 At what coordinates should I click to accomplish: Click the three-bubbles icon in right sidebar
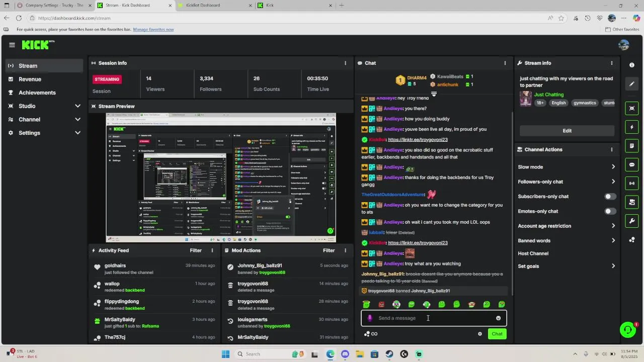[x=632, y=240]
